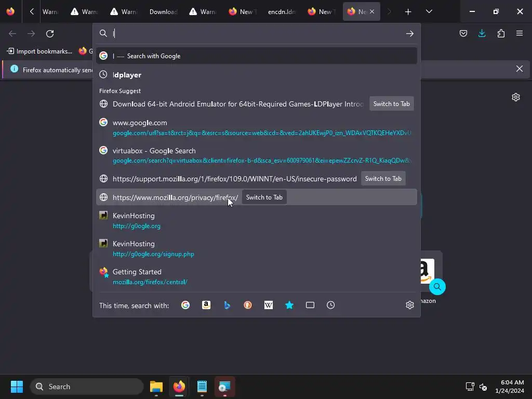Screen dimensions: 532x399
Task: Search this time with Bing icon
Action: tap(227, 305)
